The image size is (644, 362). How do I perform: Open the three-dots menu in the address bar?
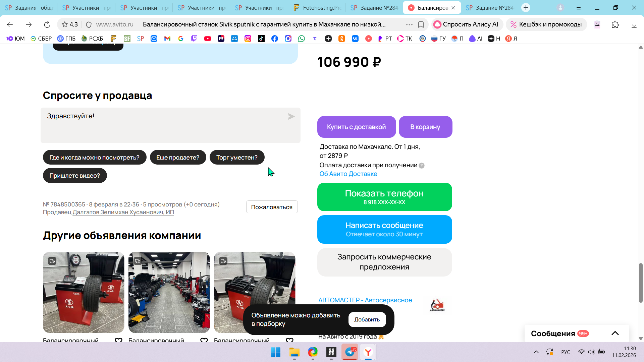pos(409,24)
